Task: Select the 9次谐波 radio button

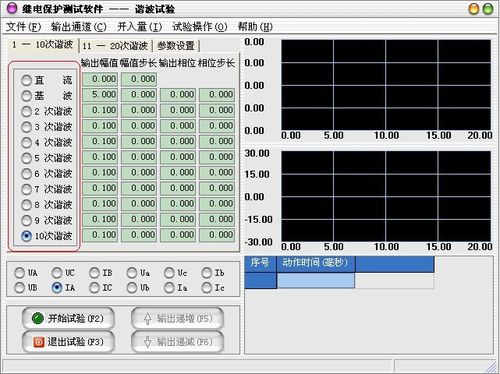Action: pos(26,220)
